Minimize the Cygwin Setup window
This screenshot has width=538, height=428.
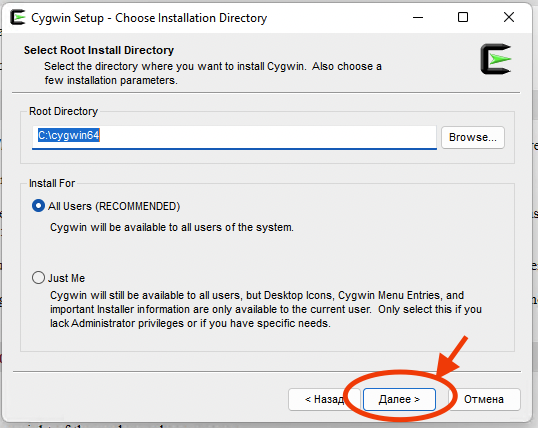pyautogui.click(x=418, y=17)
